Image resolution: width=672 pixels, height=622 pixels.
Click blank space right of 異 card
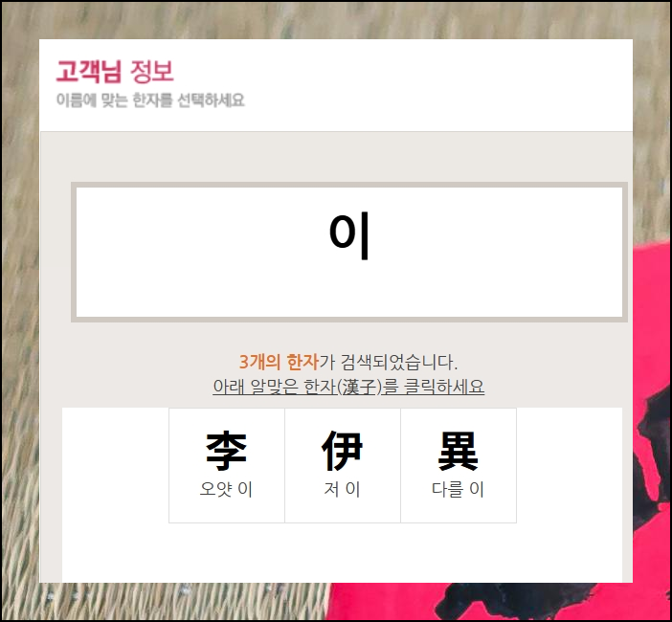pyautogui.click(x=570, y=465)
